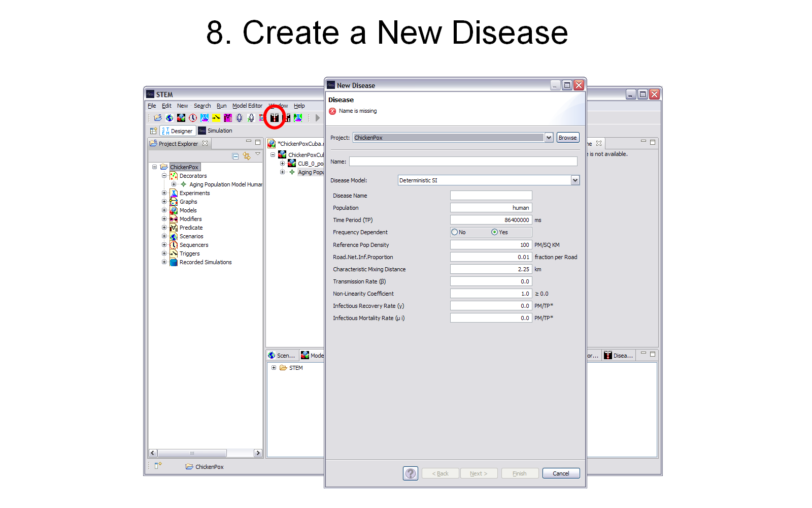Click the globe New Scenario toolbar icon
Viewport: 812px width, 508px height.
170,118
